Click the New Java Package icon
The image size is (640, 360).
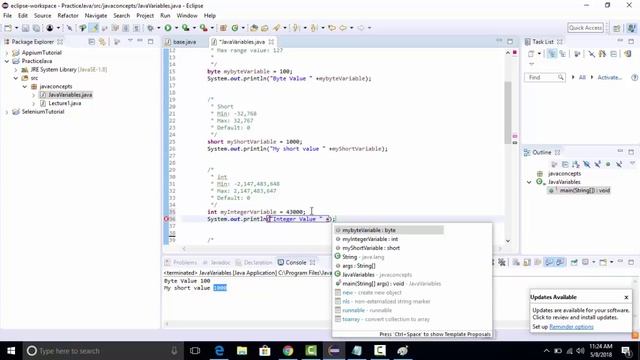coord(223,28)
